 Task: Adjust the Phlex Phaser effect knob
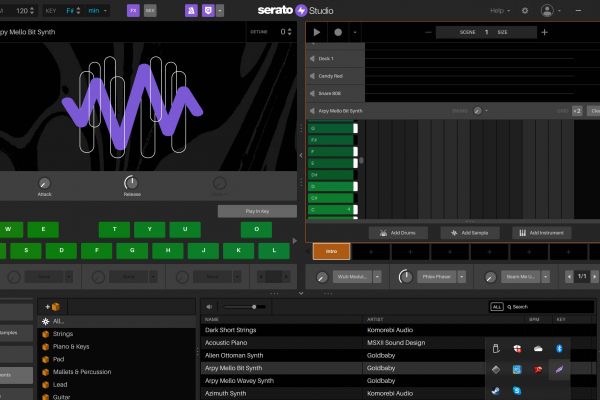point(406,276)
